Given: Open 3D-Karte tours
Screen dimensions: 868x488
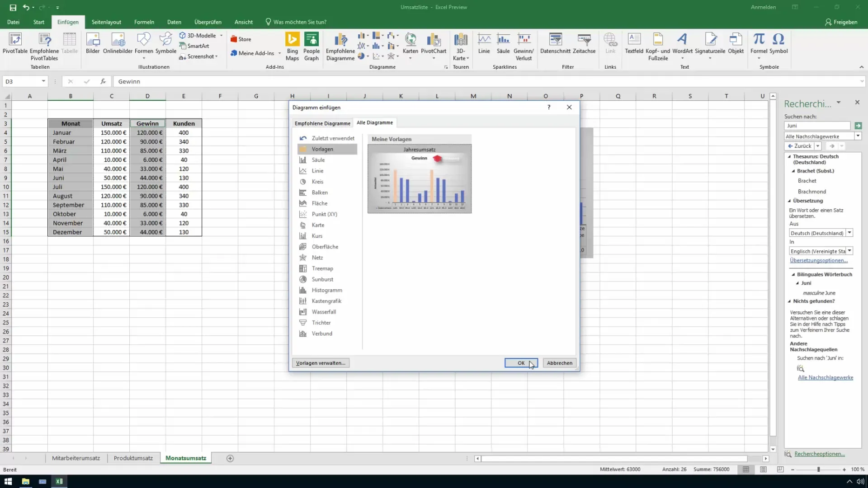Looking at the screenshot, I should coord(461,46).
